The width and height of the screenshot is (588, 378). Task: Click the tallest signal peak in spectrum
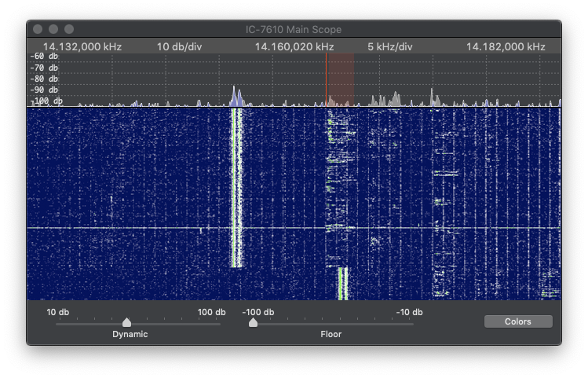click(234, 96)
